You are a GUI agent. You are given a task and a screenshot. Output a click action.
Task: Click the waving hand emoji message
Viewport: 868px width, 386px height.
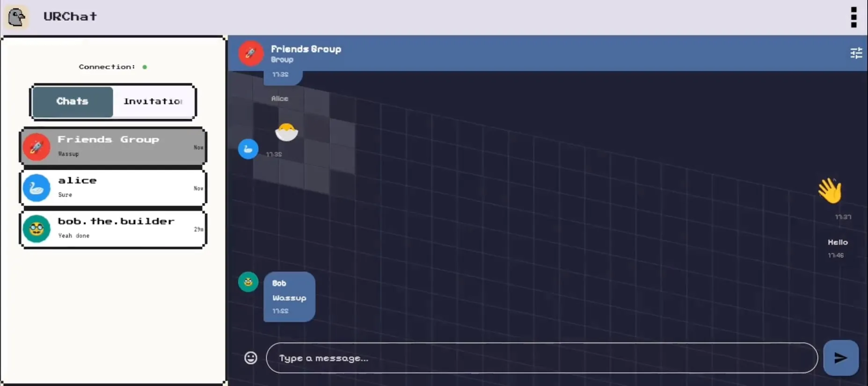pos(830,190)
